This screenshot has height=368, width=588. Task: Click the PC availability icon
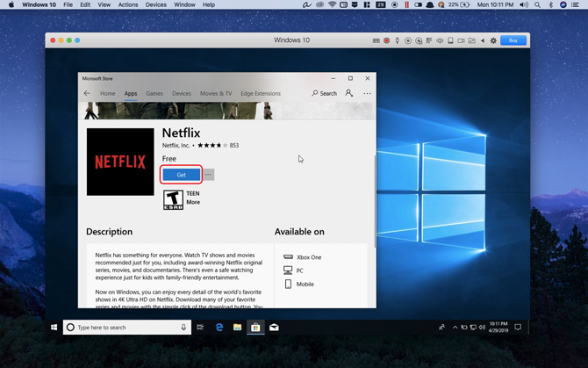(288, 271)
